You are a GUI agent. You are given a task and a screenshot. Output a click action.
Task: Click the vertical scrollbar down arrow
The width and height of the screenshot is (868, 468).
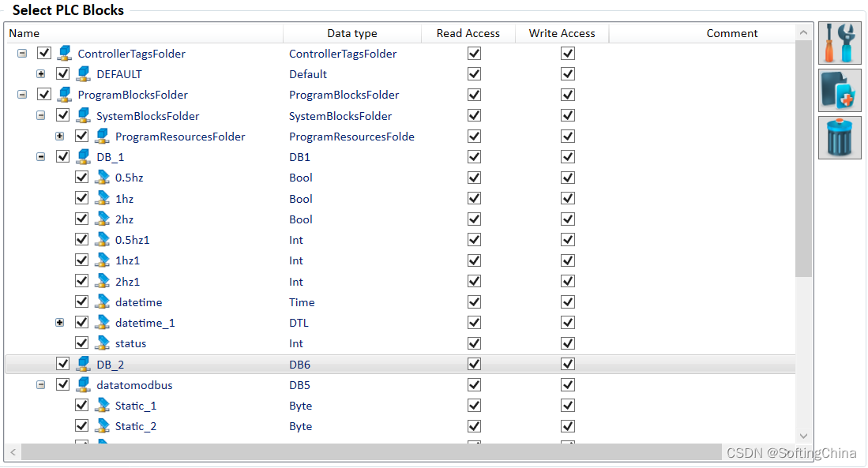point(804,436)
